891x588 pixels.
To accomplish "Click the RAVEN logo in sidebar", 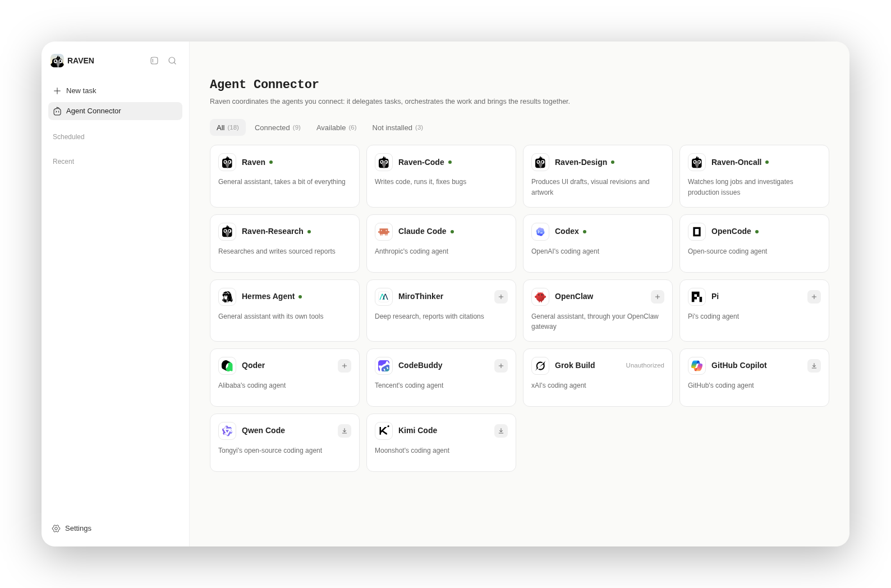I will pyautogui.click(x=57, y=61).
